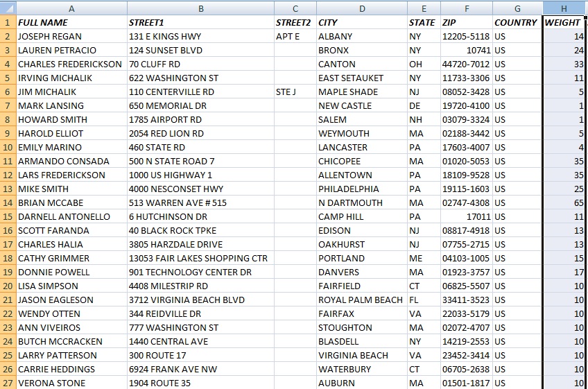Select ZIP cell 23452-3414
Viewport: 588px width, 389px height.
click(x=467, y=356)
